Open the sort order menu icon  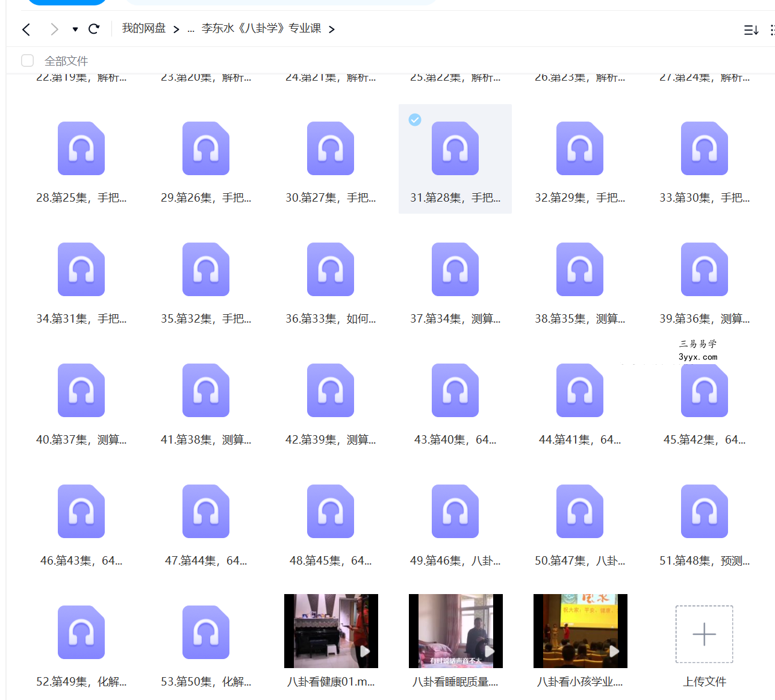pos(751,30)
